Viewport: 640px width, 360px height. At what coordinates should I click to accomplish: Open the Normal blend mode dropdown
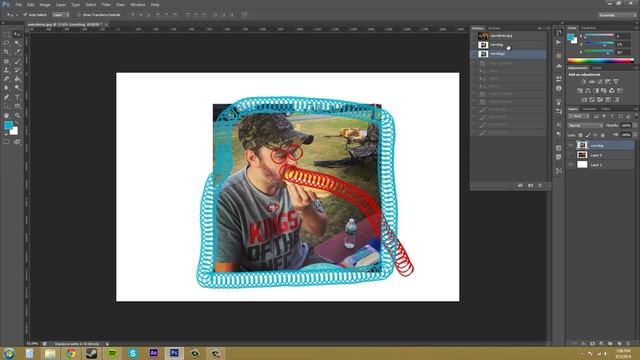click(x=586, y=126)
